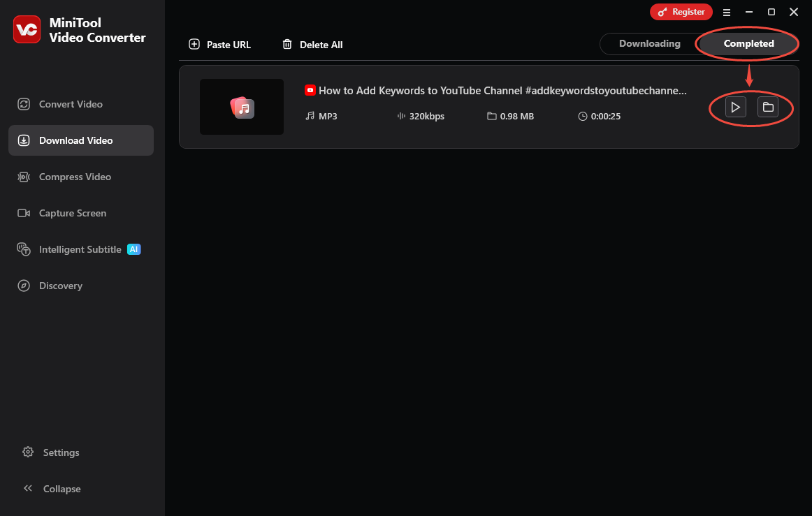812x516 pixels.
Task: Click the Delete All trash icon
Action: [x=287, y=44]
